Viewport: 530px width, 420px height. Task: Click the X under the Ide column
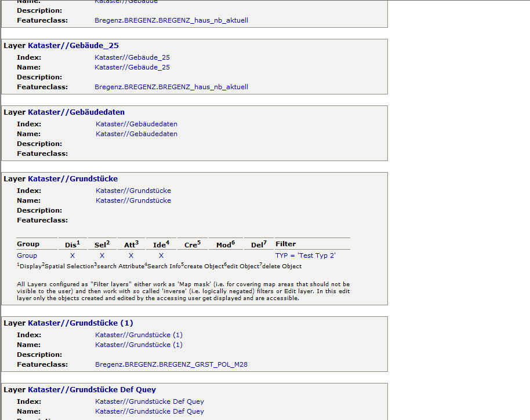point(161,255)
